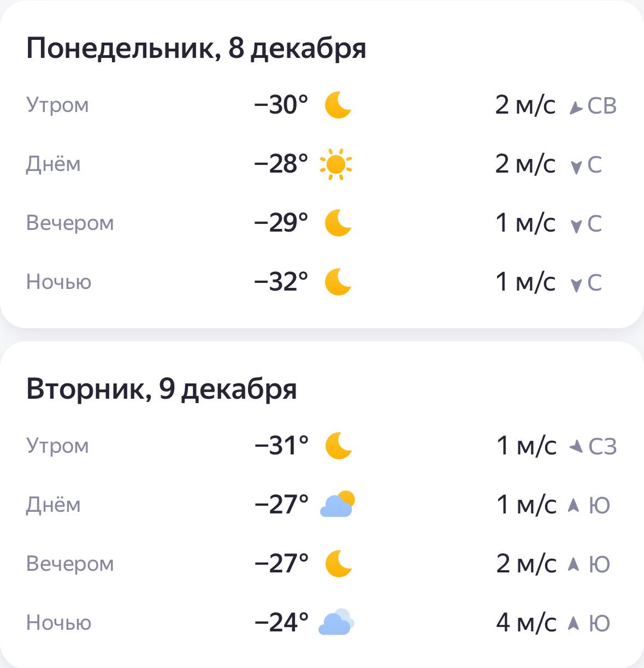Click the СЗ wind direction arrow Tuesday morning
644x668 pixels.
point(576,447)
